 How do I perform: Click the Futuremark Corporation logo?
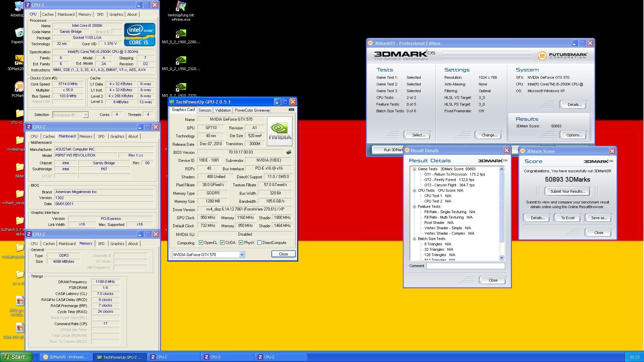tap(562, 56)
